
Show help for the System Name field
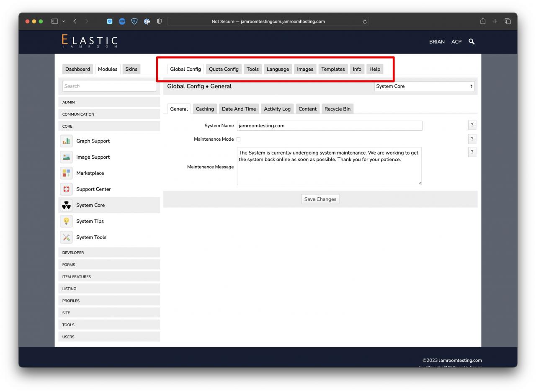[472, 125]
